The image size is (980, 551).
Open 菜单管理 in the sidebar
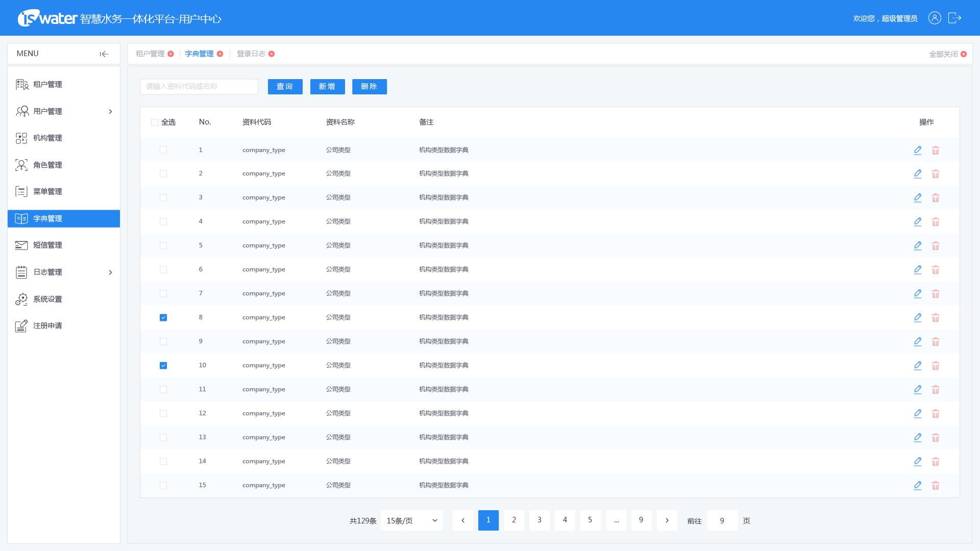(x=64, y=192)
